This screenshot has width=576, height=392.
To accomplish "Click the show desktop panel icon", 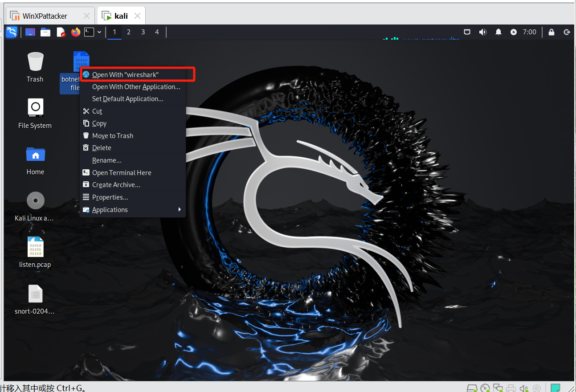I will (30, 32).
